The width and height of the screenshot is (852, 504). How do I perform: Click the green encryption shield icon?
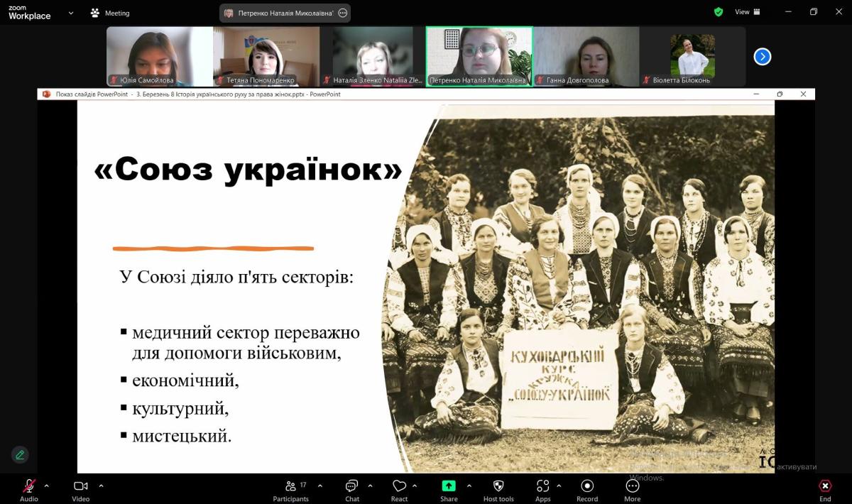(719, 12)
